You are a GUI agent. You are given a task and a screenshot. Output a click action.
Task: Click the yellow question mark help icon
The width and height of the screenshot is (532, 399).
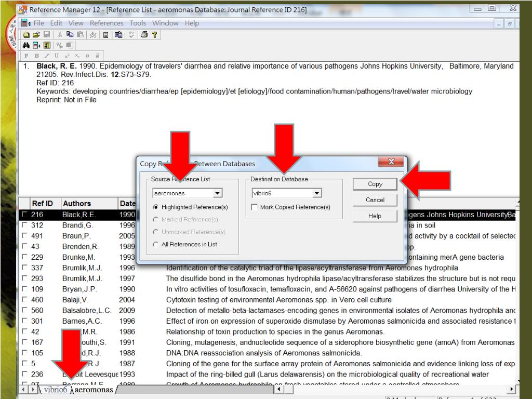pyautogui.click(x=155, y=35)
